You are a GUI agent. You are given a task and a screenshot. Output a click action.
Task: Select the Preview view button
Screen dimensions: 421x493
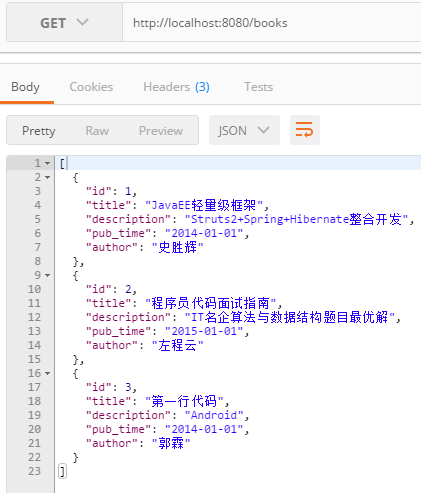coord(161,131)
